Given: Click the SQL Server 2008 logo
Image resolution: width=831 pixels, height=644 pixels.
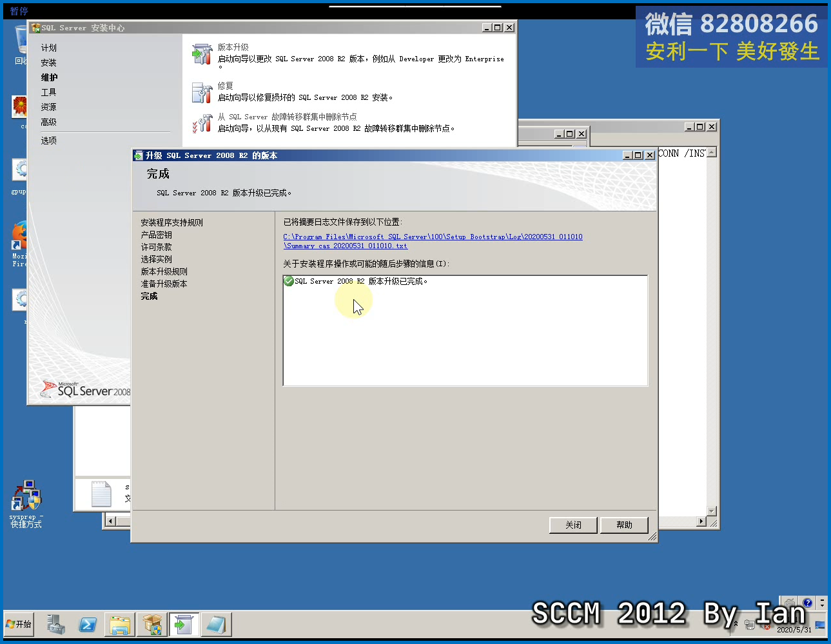Looking at the screenshot, I should point(85,389).
